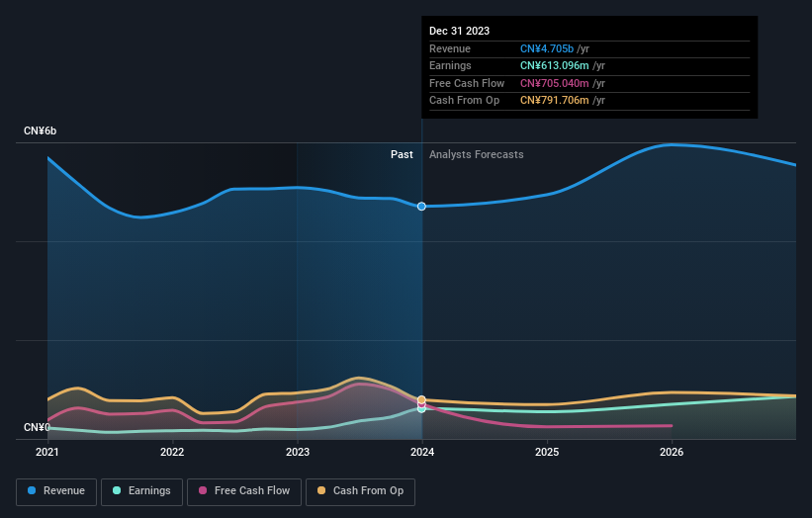Image resolution: width=812 pixels, height=518 pixels.
Task: Select the Cash From Op marker at 2024
Action: 421,399
